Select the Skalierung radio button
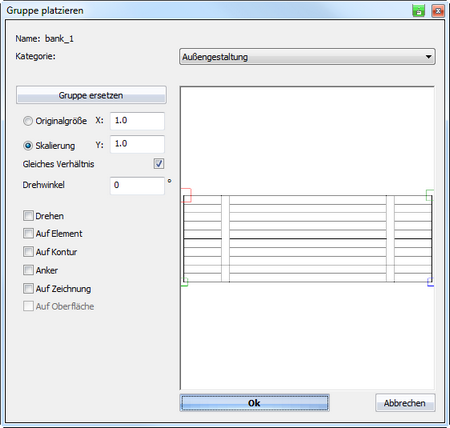The image size is (450, 428). (28, 146)
